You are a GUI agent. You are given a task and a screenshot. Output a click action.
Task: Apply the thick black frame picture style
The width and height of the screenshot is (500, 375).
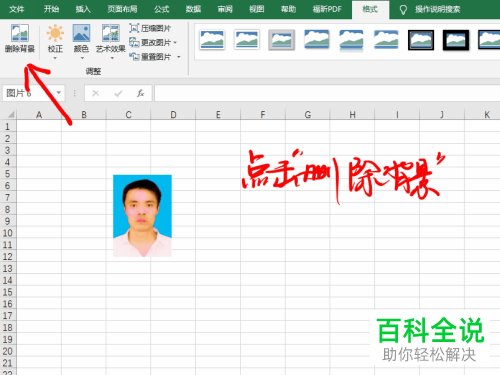tap(456, 39)
